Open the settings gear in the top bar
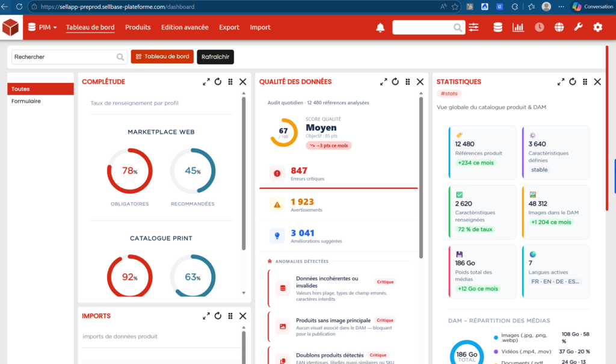 [x=597, y=28]
